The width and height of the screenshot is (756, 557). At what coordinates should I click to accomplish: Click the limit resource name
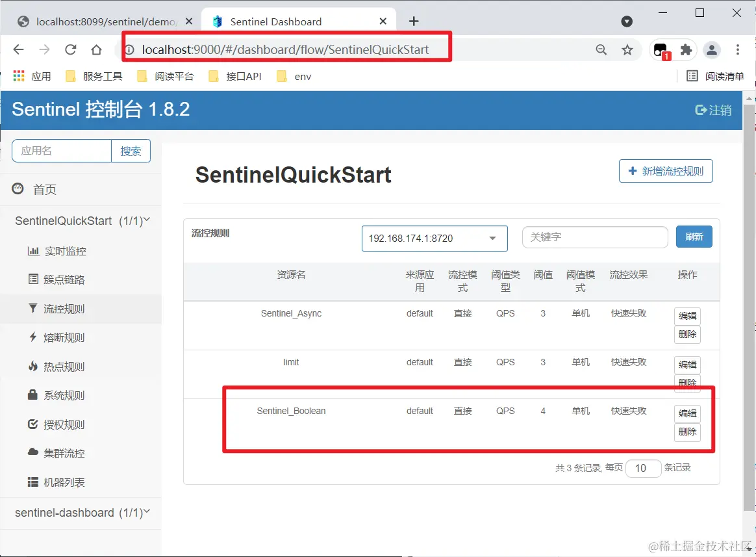pyautogui.click(x=291, y=362)
